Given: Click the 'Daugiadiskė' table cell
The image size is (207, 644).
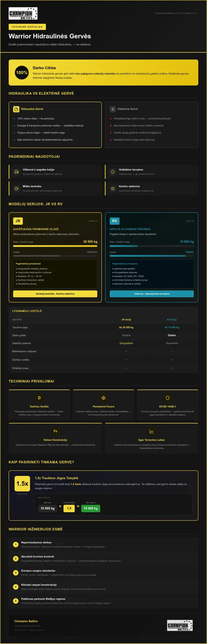Looking at the screenshot, I should pos(126,343).
